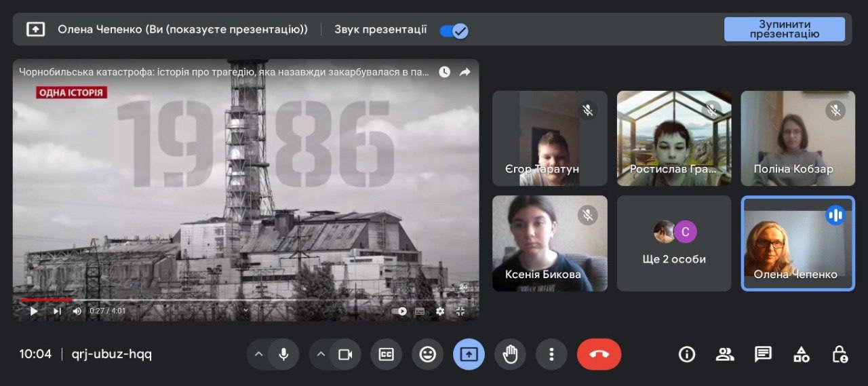This screenshot has height=386, width=868.
Task: Toggle the YouTube autoplay switch
Action: coord(399,311)
